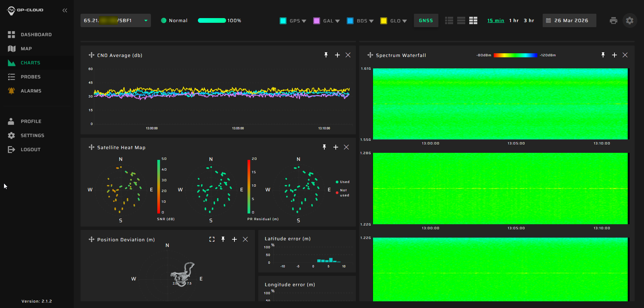The width and height of the screenshot is (644, 308).
Task: Open the 26 Mar 2026 date picker
Action: [569, 20]
